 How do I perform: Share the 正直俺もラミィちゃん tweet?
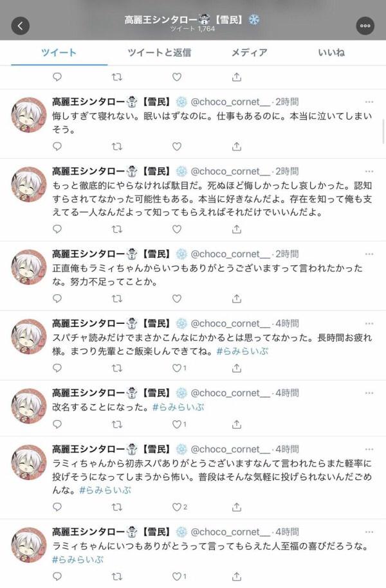click(237, 299)
